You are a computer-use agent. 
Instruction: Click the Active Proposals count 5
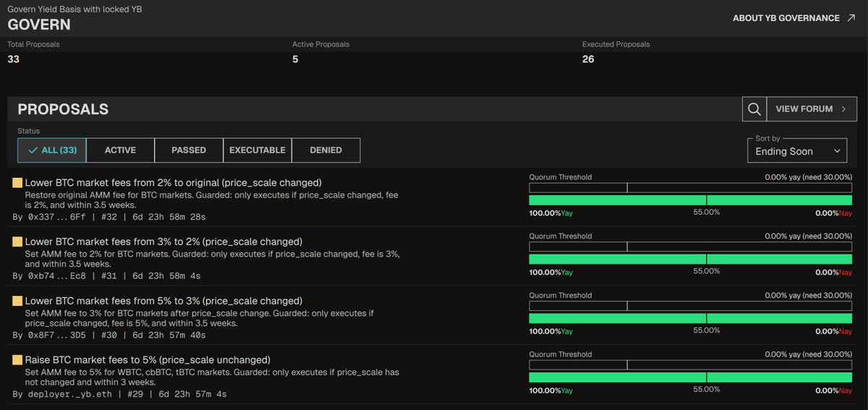coord(295,59)
